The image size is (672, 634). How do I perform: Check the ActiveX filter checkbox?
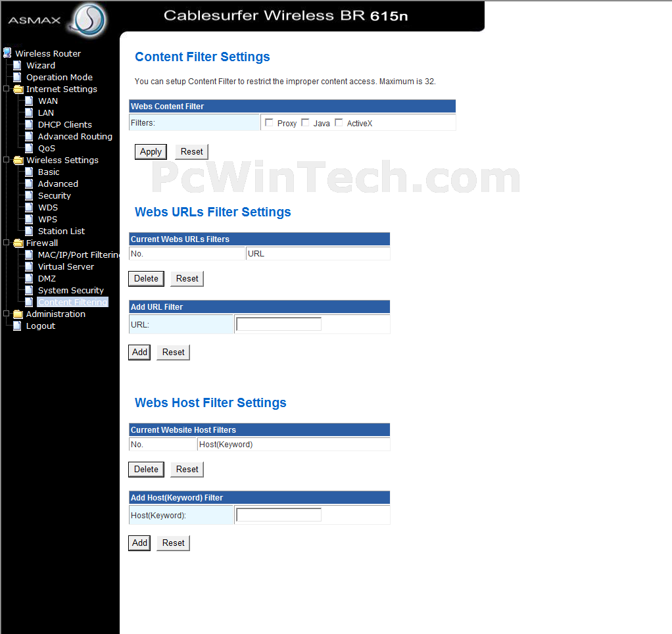coord(339,122)
